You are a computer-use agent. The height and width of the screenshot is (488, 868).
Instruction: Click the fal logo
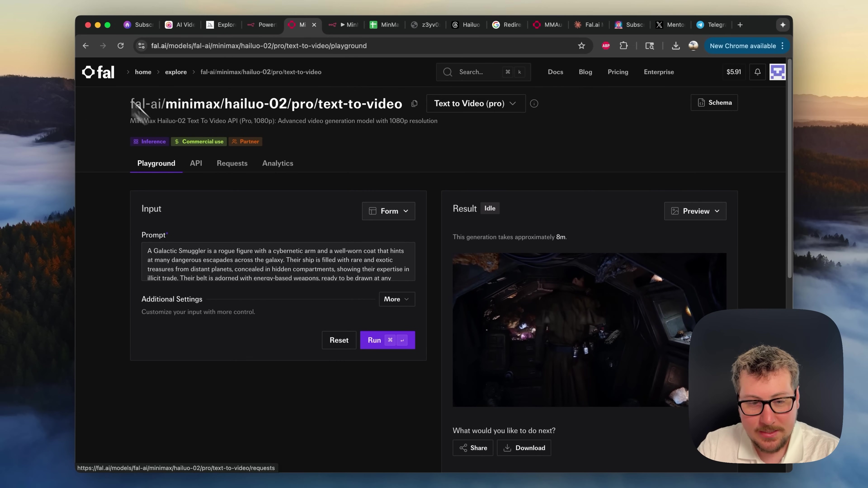tap(98, 72)
